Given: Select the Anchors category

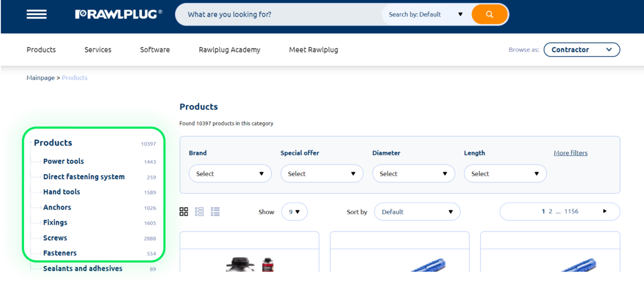Looking at the screenshot, I should (x=57, y=207).
